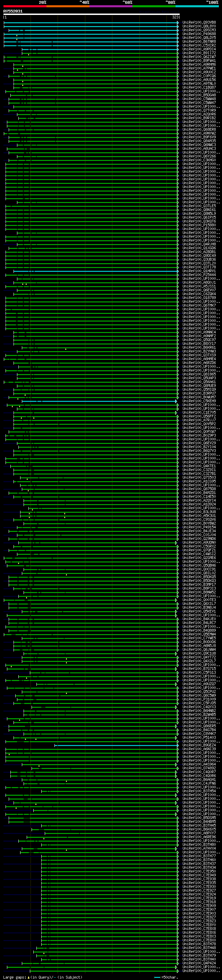Select the UniRef100_Q3TXS9 label
Screen dimensions: 222x980
click(x=199, y=355)
